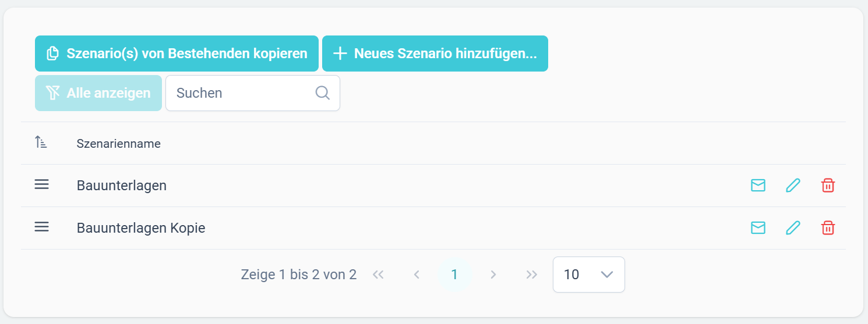
Task: Open the rows-per-page dropdown showing 10
Action: click(x=589, y=275)
